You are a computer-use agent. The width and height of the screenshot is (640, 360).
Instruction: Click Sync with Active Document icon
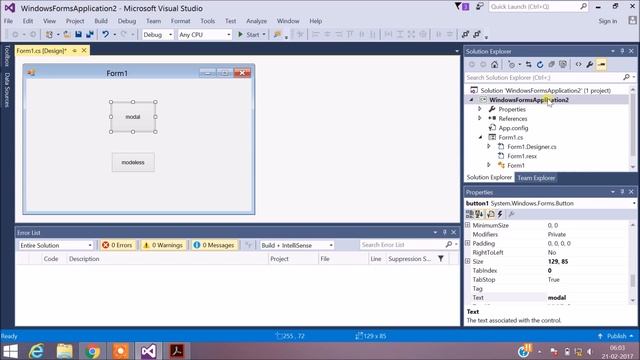[x=529, y=64]
